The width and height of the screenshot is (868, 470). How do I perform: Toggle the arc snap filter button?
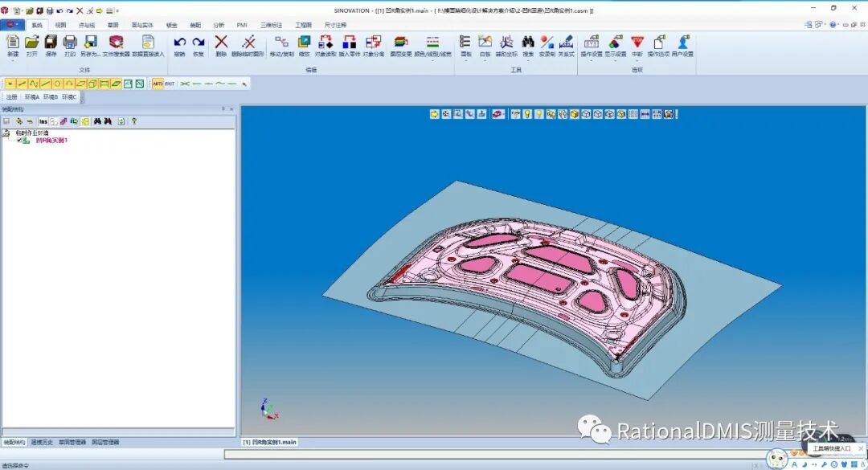69,84
